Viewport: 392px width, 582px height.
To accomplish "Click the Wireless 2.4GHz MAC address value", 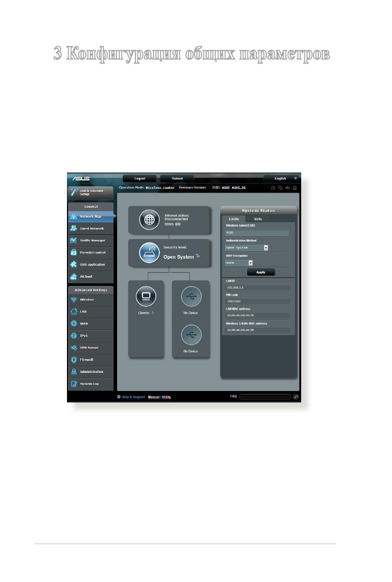I will point(240,330).
